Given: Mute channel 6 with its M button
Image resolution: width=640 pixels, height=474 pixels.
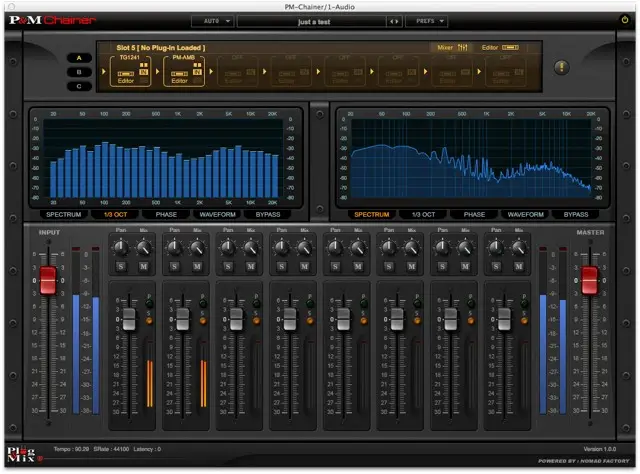Looking at the screenshot, I should coord(411,267).
